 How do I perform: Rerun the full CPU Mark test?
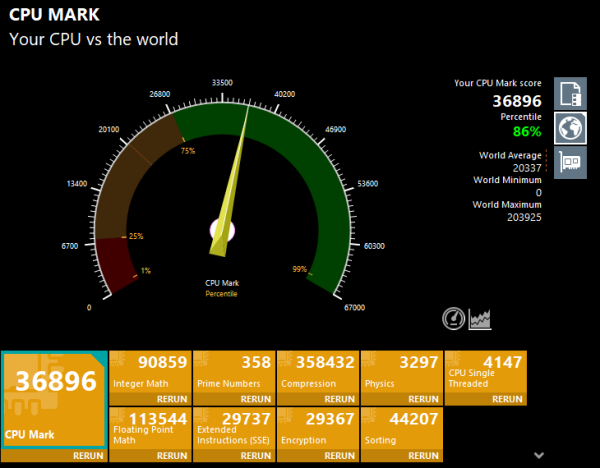87,455
